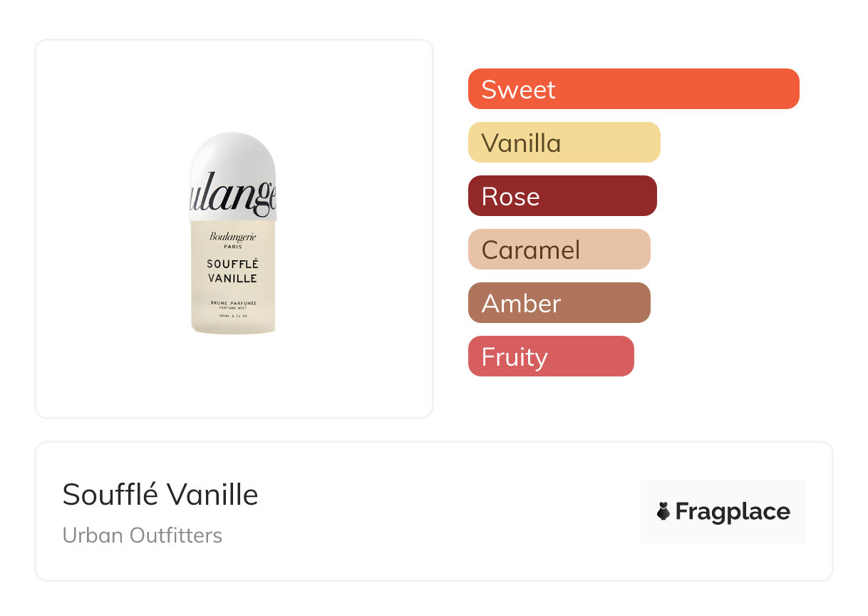Click the 180ML volume text on bottle

(233, 315)
